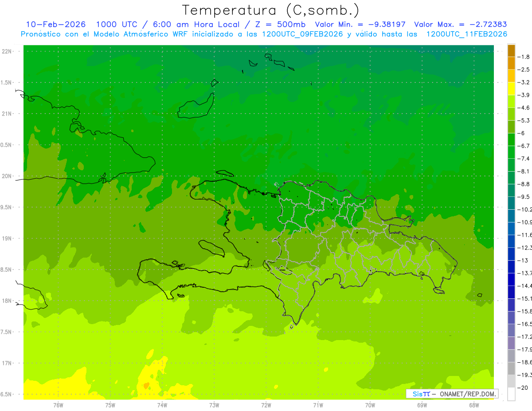Screen dimensions: 532x411
Task: Pick the yellow swatch between -3.2 and -3.9
Action: point(511,89)
